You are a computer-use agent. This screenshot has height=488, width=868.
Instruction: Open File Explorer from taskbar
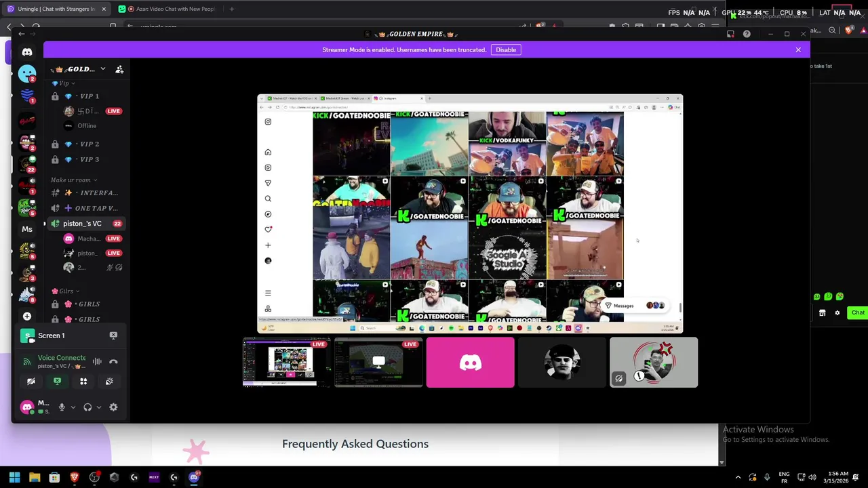35,477
